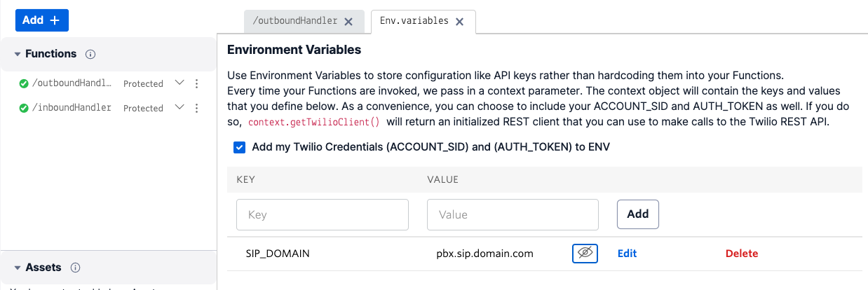Toggle visibility of the SIP_DOMAIN value
868x290 pixels.
pyautogui.click(x=585, y=254)
